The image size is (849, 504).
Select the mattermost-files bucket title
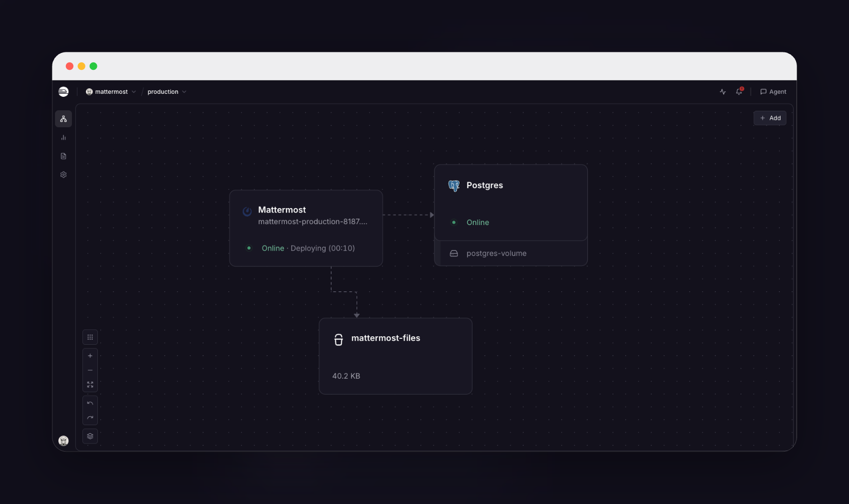coord(386,338)
